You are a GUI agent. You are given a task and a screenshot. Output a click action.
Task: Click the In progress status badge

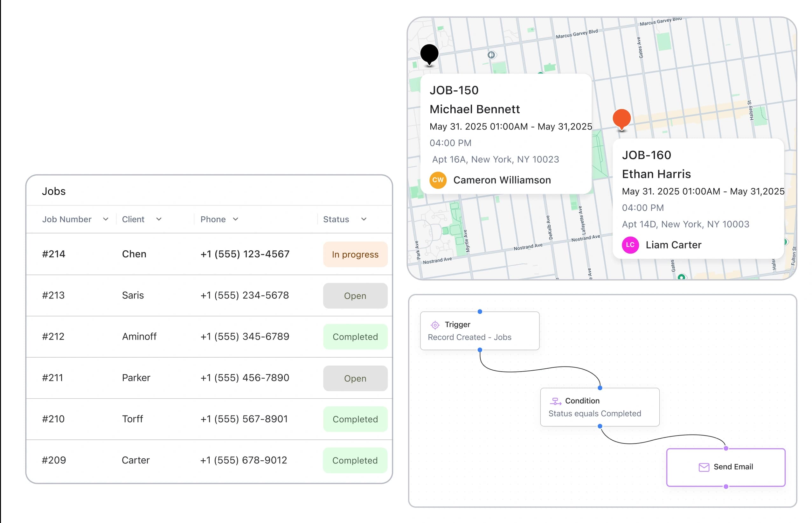tap(355, 255)
